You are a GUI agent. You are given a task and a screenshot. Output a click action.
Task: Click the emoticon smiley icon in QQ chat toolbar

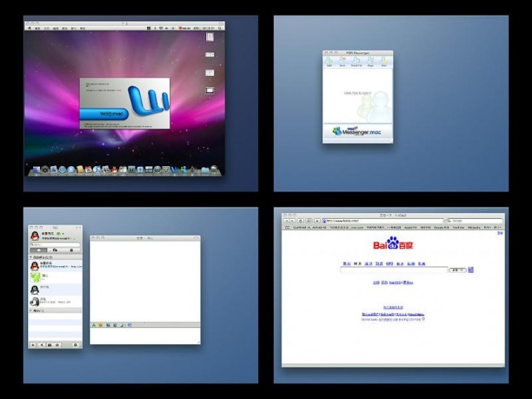click(100, 325)
